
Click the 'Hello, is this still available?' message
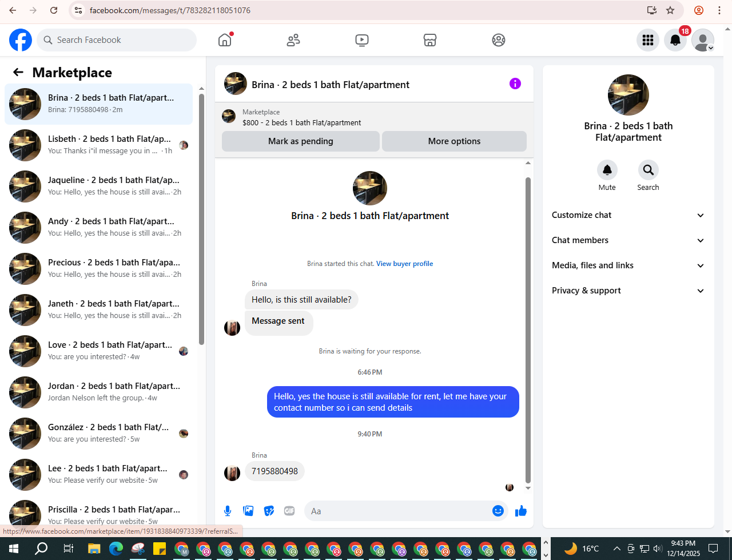301,300
